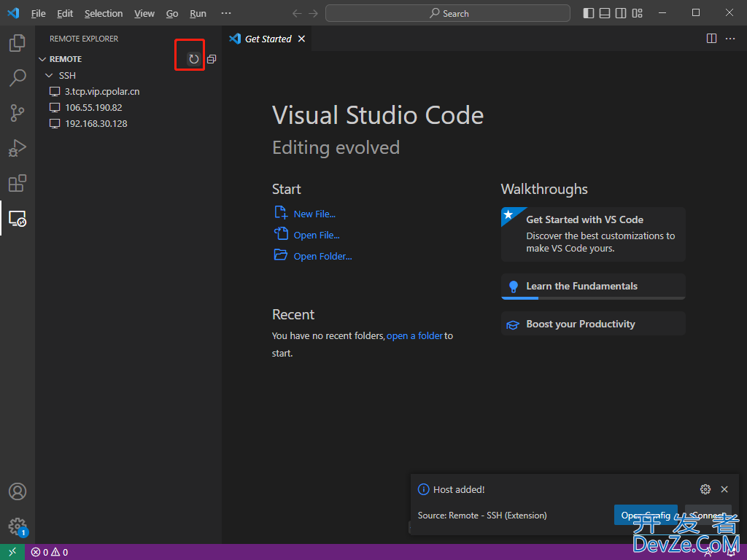747x560 pixels.
Task: Open the Run menu
Action: (198, 13)
